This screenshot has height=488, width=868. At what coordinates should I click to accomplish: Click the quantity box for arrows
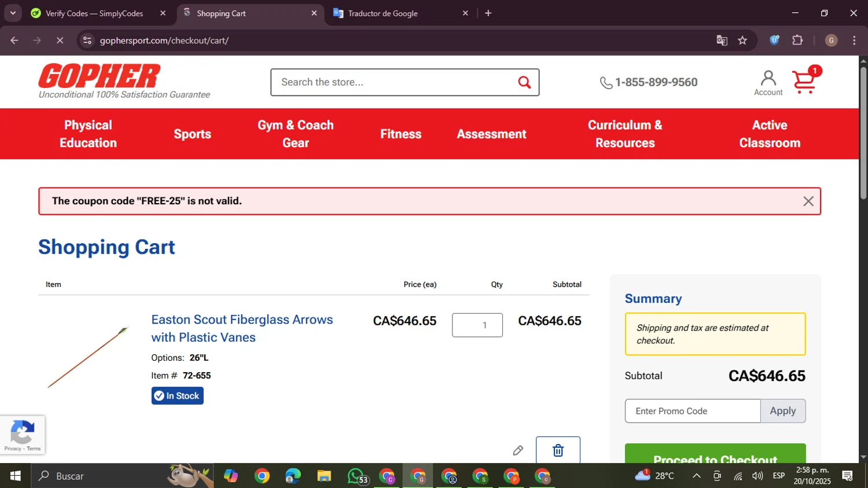coord(477,325)
